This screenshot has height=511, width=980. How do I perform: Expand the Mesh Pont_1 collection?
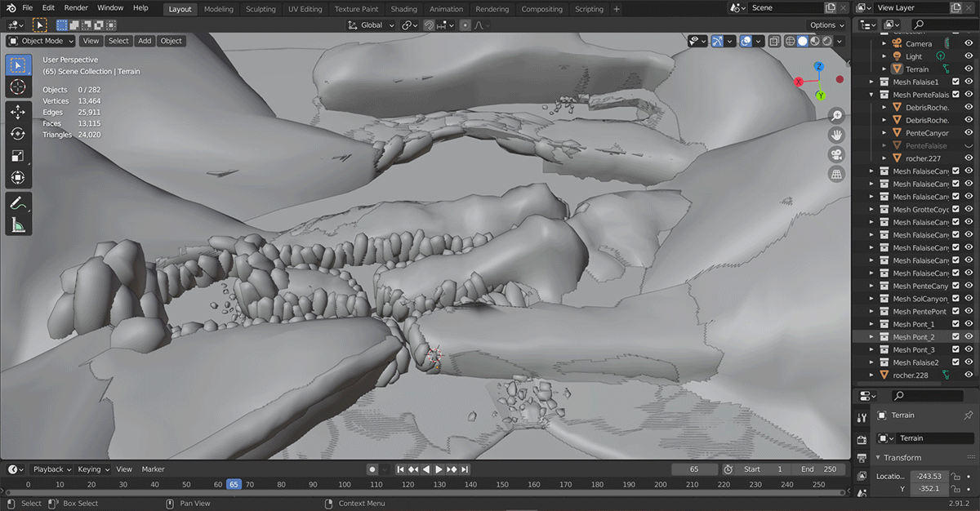[x=871, y=325]
